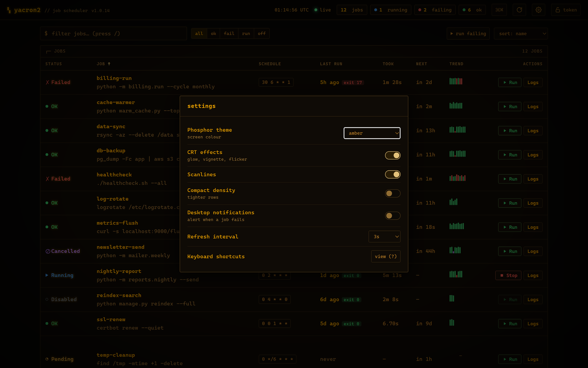Select the 'fail' filter tab
Screen dimensions: 588x368
point(229,34)
